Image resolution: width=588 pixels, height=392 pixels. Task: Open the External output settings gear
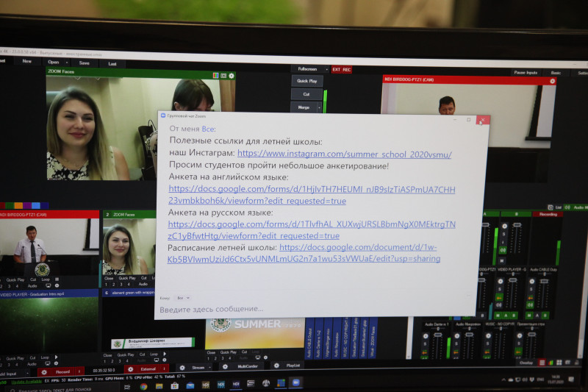(131, 369)
